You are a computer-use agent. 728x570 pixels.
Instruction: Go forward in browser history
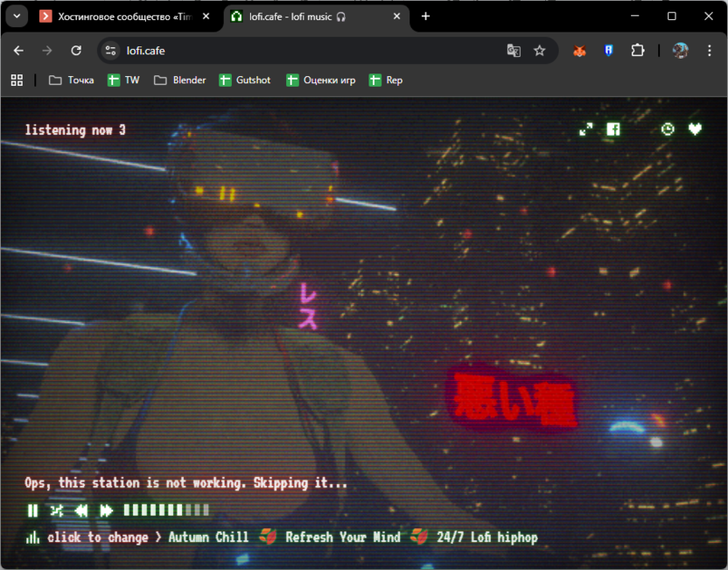click(47, 51)
